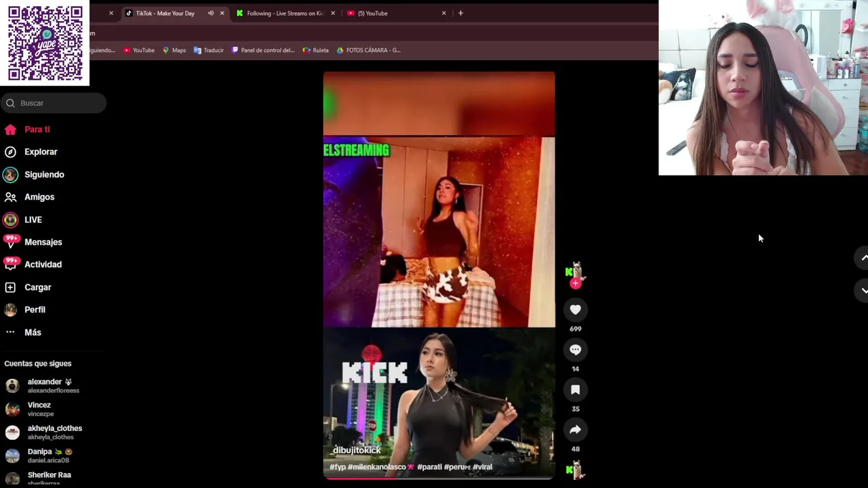The height and width of the screenshot is (488, 868).
Task: Switch to Following - Live Streams Kick tab
Action: pos(285,13)
